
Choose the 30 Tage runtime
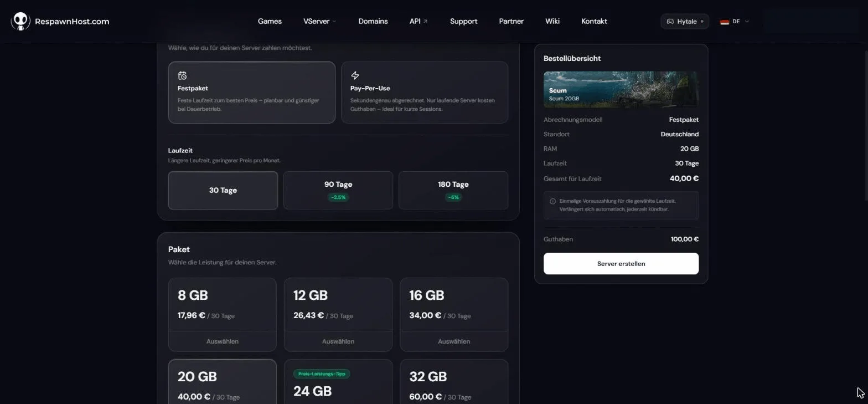tap(223, 190)
